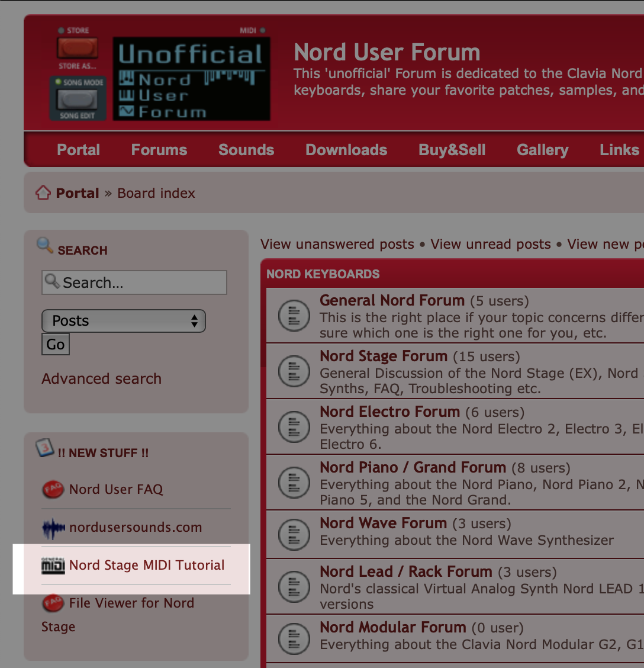Click the red STORE button graphic in header
The width and height of the screenshot is (644, 668).
click(x=78, y=48)
